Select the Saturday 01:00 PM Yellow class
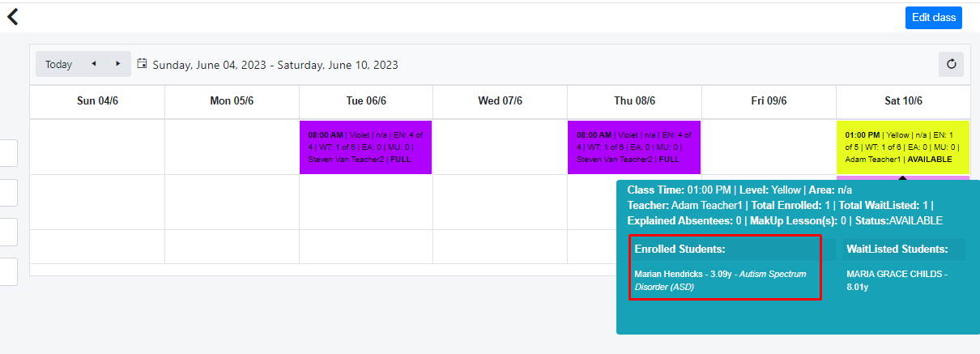The height and width of the screenshot is (354, 980). point(902,147)
